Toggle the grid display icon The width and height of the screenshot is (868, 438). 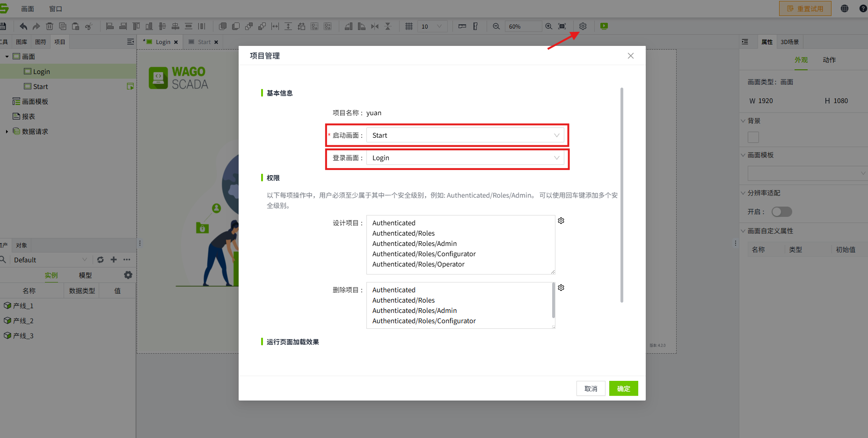click(x=408, y=26)
